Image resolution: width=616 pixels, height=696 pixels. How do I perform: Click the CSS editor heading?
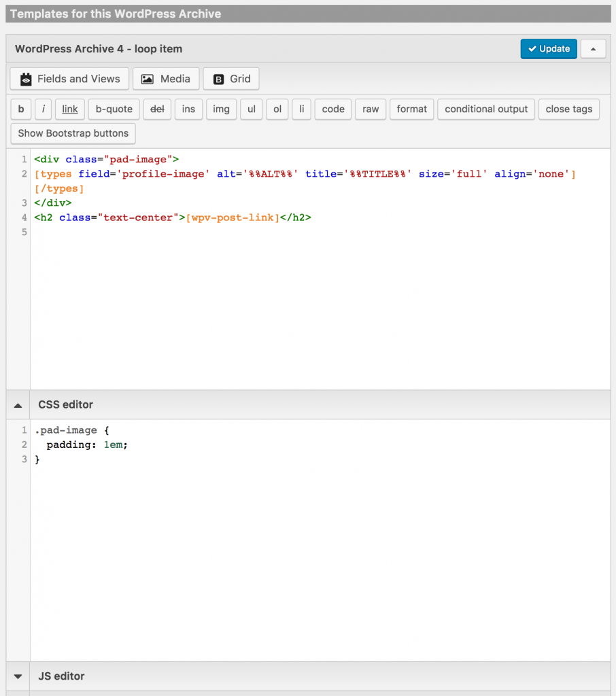tap(66, 405)
